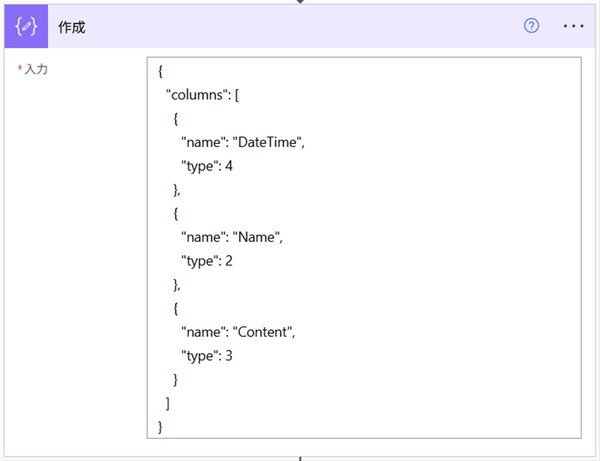Click the opening curly brace on first line
This screenshot has height=461, width=600.
160,71
